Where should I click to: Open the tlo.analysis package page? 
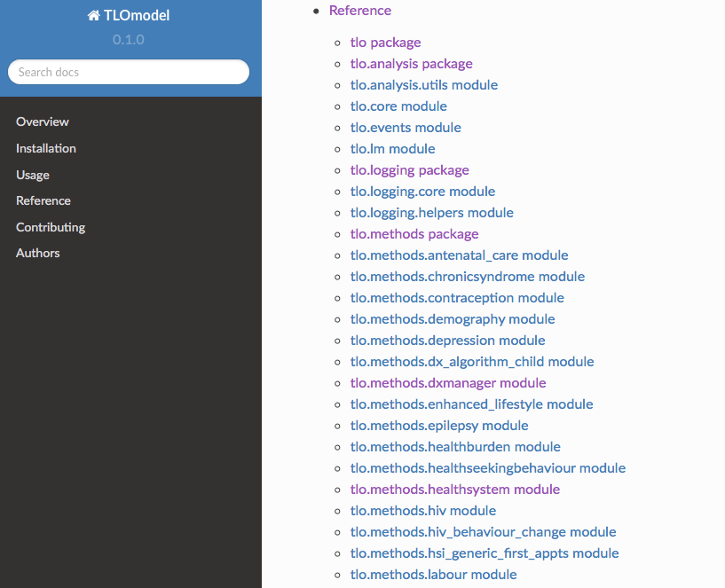point(411,63)
